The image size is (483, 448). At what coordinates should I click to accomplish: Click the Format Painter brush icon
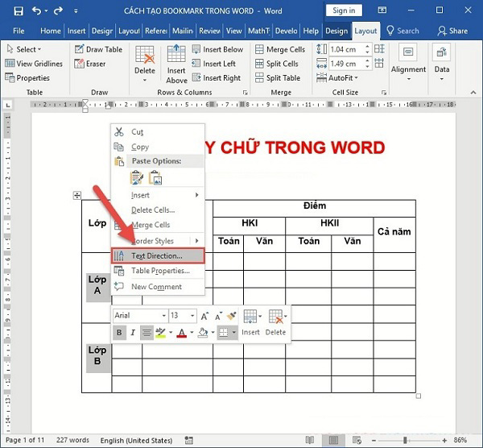[x=231, y=316]
